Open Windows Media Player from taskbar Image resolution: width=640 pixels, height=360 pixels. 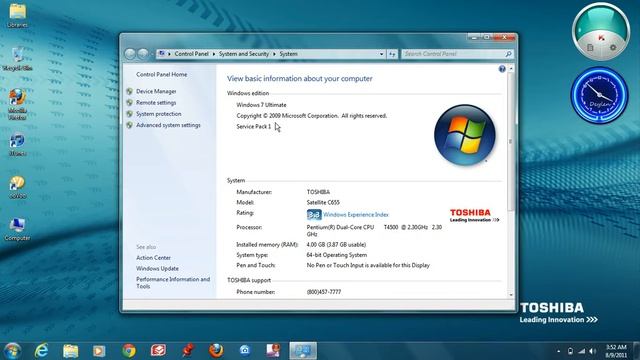pos(99,351)
